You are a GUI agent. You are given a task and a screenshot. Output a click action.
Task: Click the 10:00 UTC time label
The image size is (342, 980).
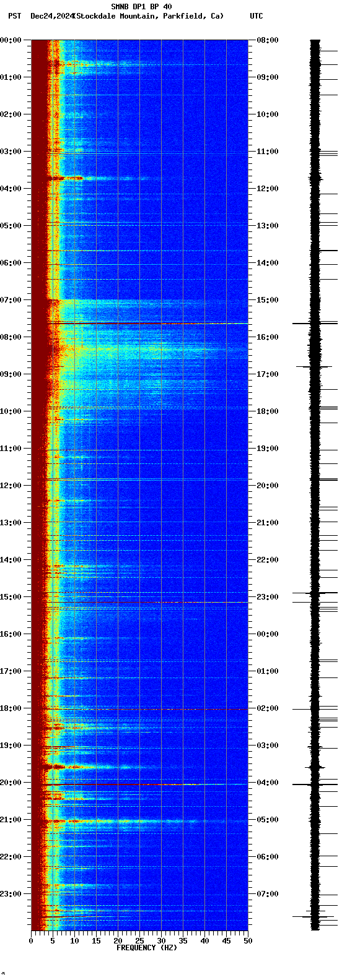click(268, 114)
